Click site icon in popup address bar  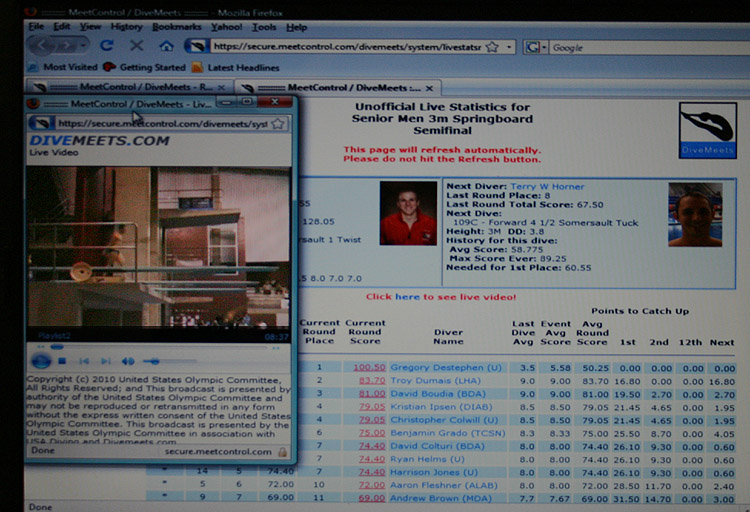tap(41, 123)
